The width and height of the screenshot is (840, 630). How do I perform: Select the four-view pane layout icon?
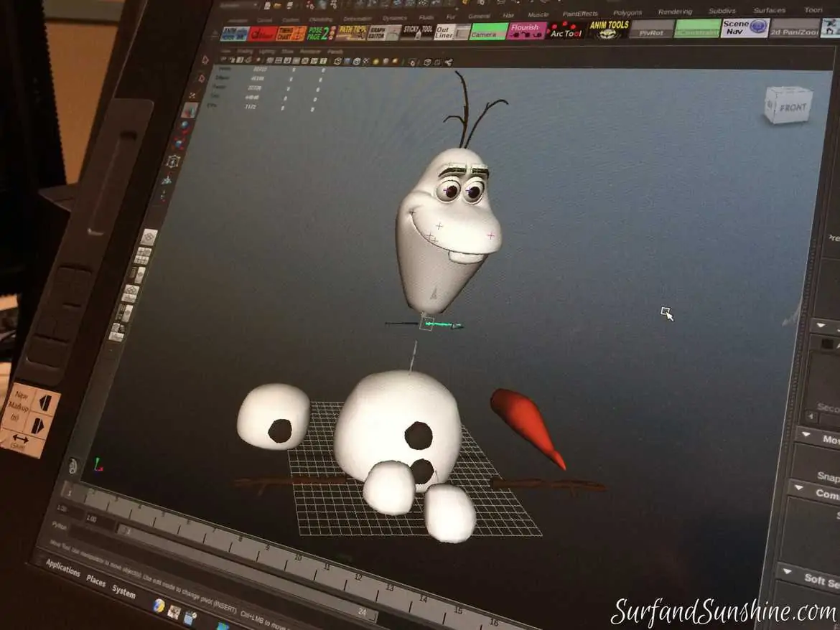click(142, 256)
